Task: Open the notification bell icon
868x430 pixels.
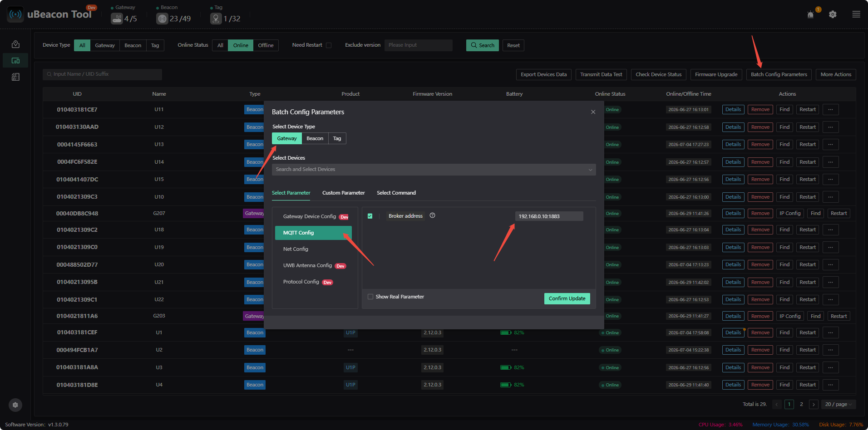Action: click(810, 15)
